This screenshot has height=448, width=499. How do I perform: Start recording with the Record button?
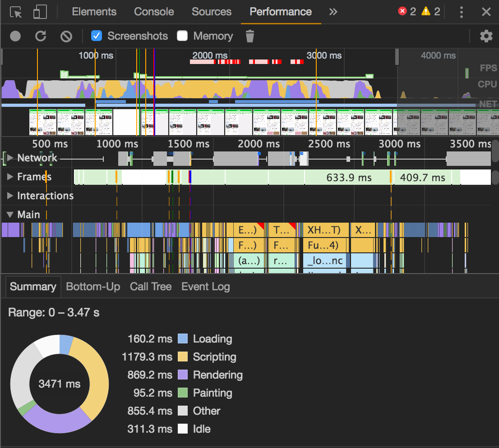coord(15,36)
